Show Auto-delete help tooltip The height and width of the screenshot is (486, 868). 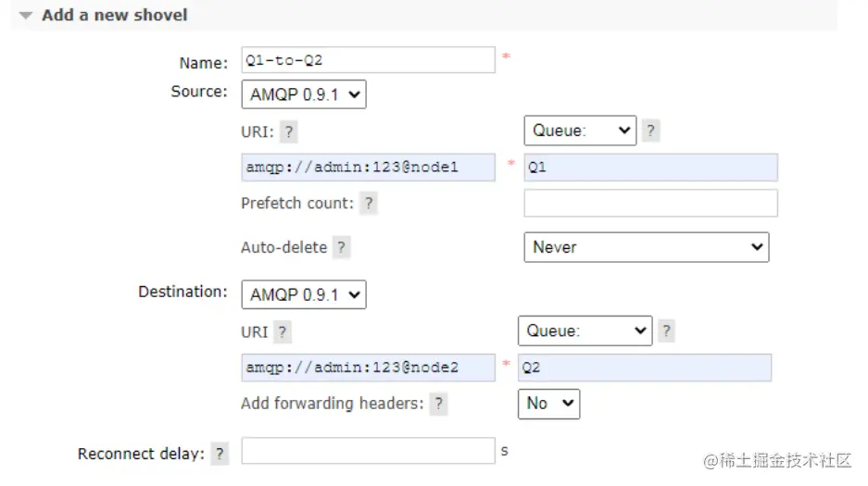(x=342, y=247)
